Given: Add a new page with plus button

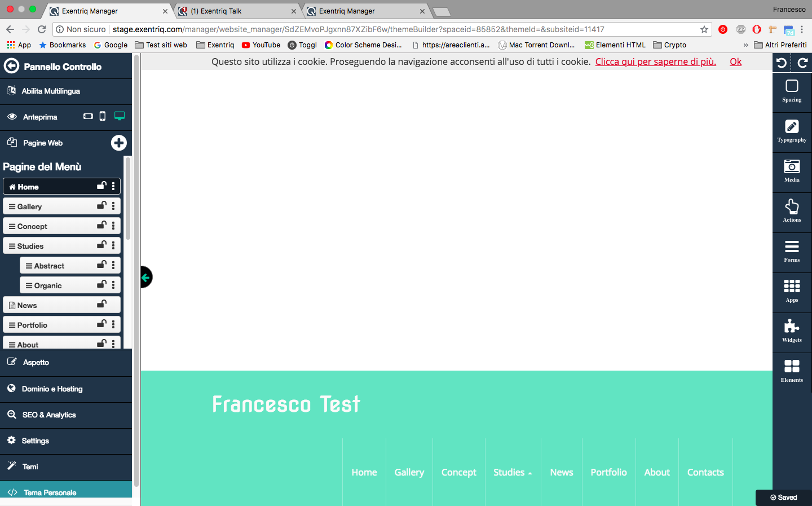Looking at the screenshot, I should pos(118,143).
